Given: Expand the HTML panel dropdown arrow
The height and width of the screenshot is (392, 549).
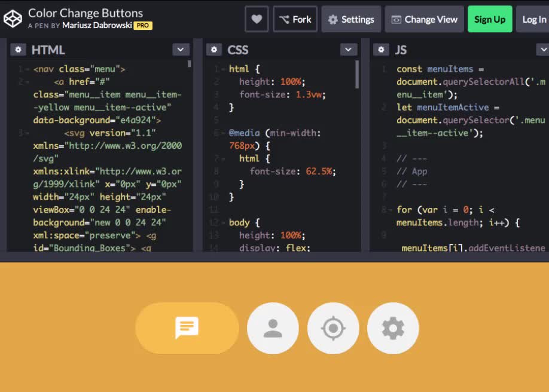Looking at the screenshot, I should click(181, 50).
